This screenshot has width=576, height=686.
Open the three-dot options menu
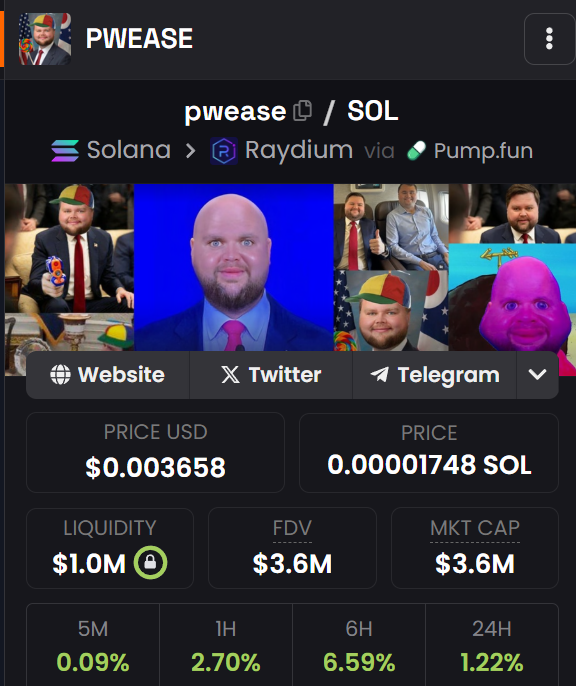pos(549,39)
